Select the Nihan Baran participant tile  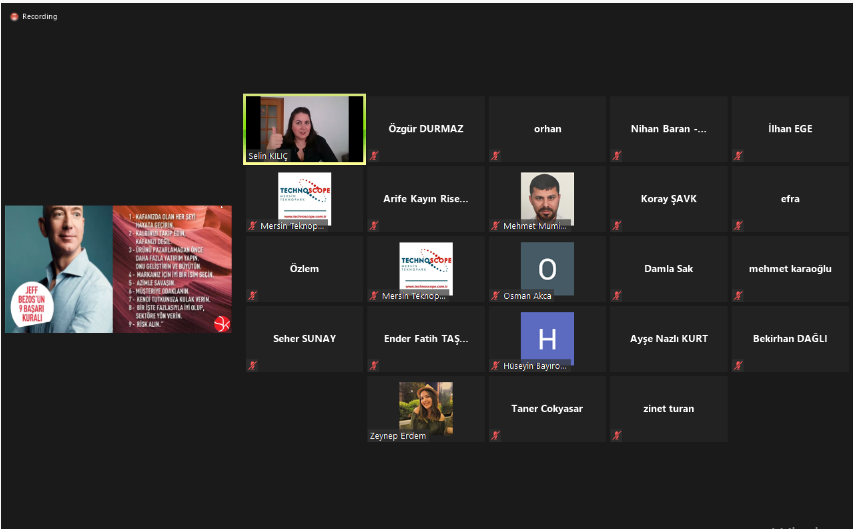click(x=669, y=129)
